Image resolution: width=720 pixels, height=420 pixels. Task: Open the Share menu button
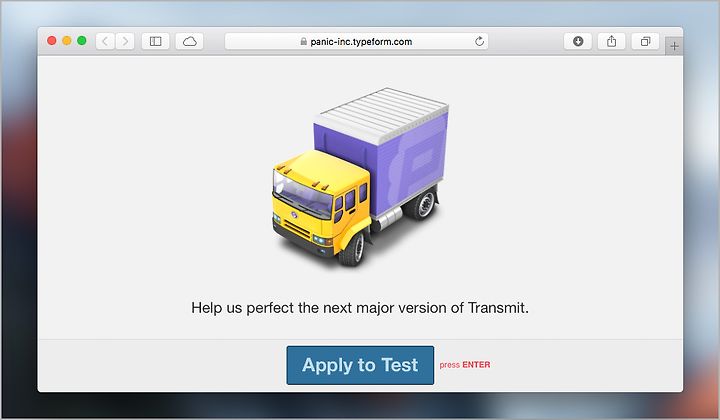point(612,41)
